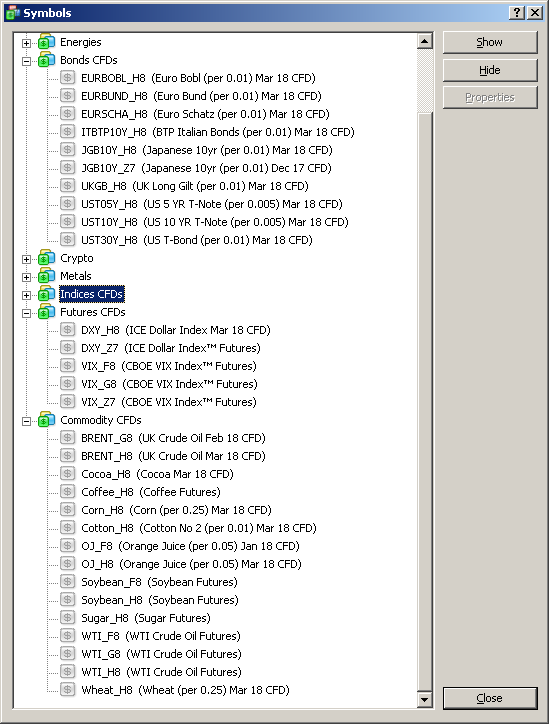Image resolution: width=549 pixels, height=724 pixels.
Task: Click the dollar icon beside EURBOBL_H8
Action: pyautogui.click(x=67, y=78)
